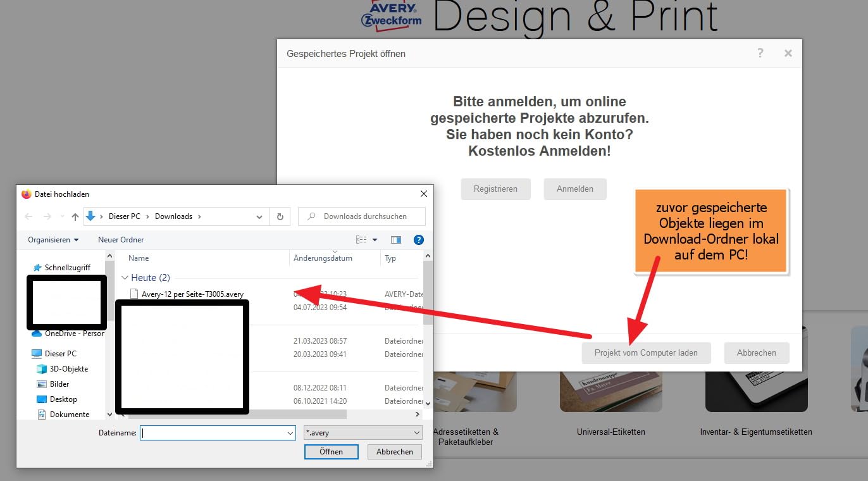Open file dialog help icon

point(418,240)
